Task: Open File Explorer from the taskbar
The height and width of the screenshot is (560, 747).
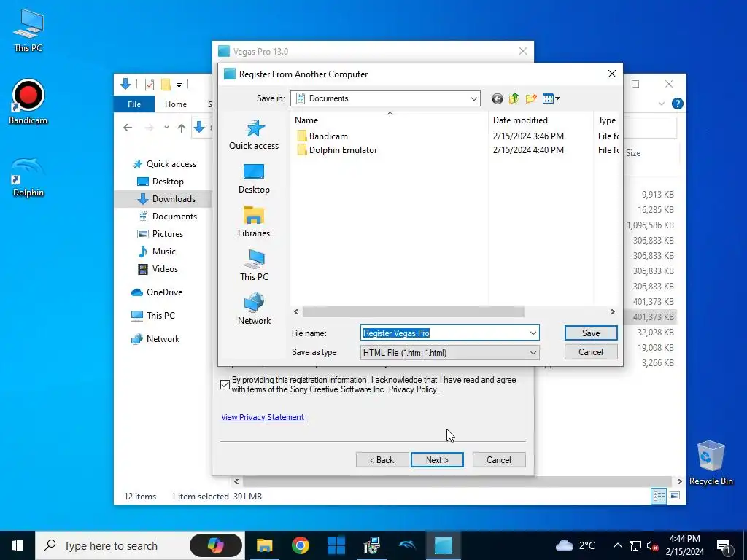Action: tap(264, 545)
